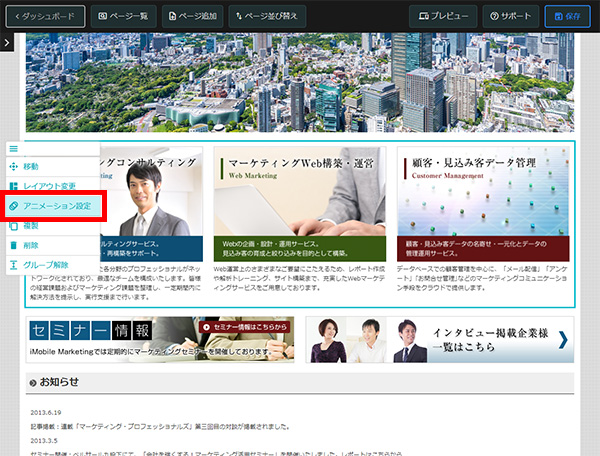The image size is (600, 456).
Task: Click the プレビュー preview button
Action: coord(443,16)
